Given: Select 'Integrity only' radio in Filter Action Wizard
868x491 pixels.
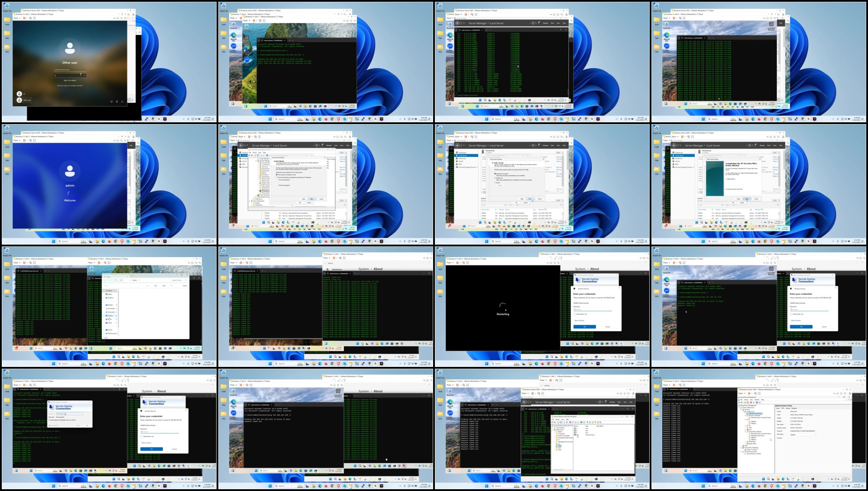Looking at the screenshot, I should (x=495, y=178).
